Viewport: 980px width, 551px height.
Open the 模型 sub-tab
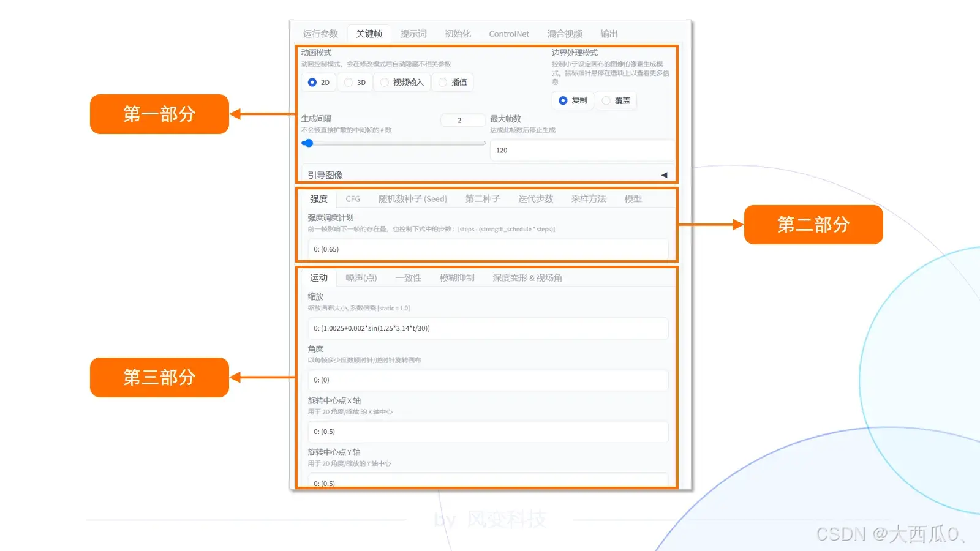pyautogui.click(x=633, y=199)
